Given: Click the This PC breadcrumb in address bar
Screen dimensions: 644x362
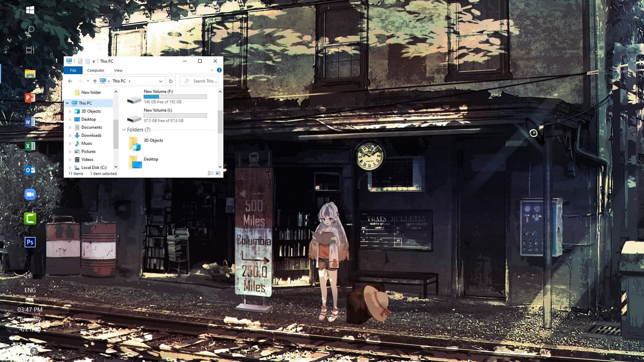Looking at the screenshot, I should click(x=119, y=81).
